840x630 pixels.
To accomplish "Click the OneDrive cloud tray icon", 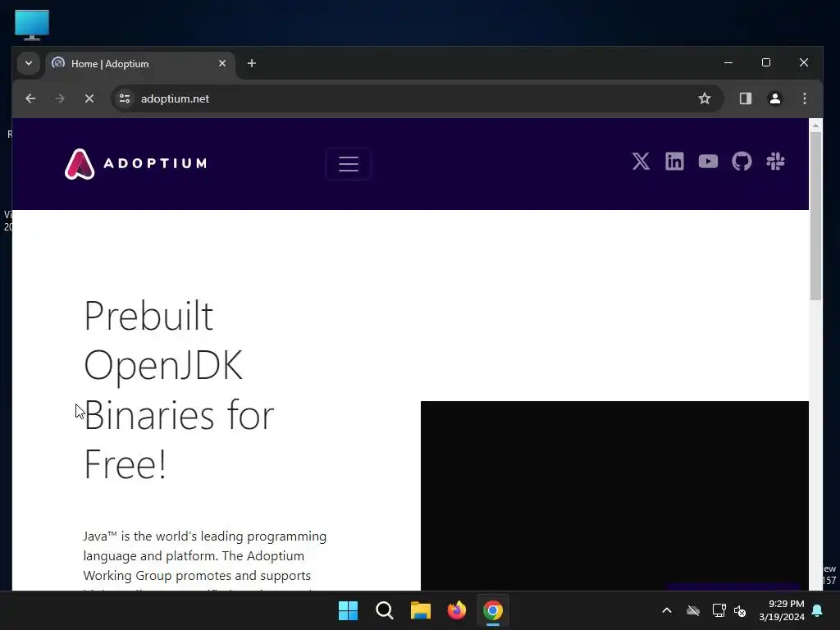I will click(692, 610).
